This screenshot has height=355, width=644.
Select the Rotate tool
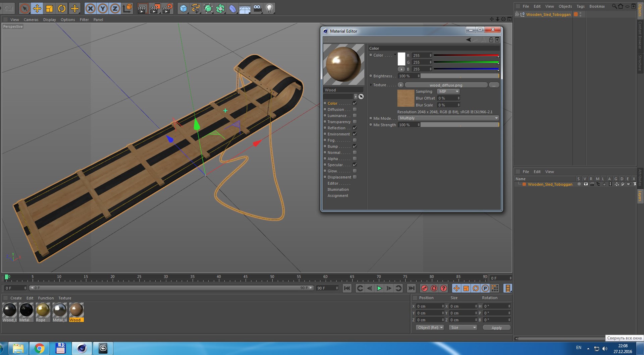pos(62,8)
